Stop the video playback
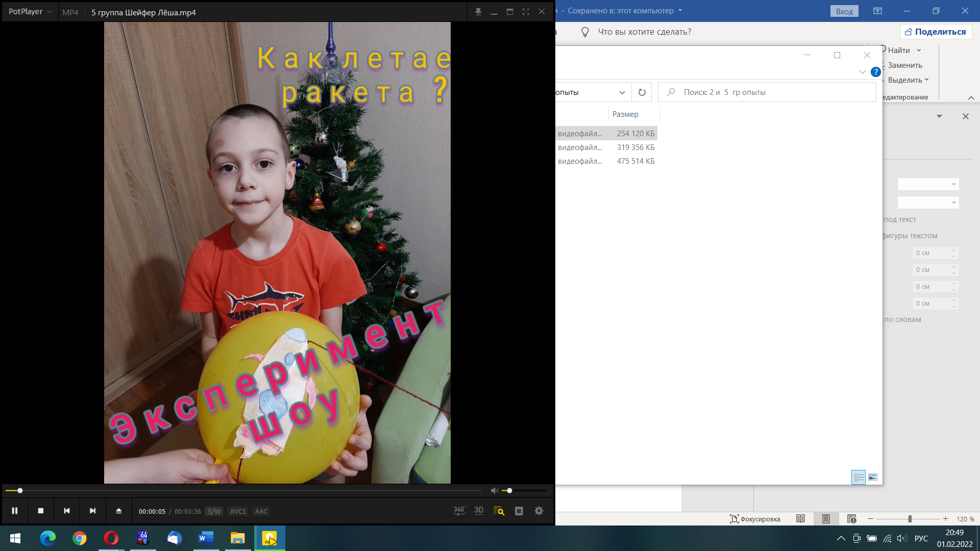This screenshot has height=551, width=980. pos(41,511)
